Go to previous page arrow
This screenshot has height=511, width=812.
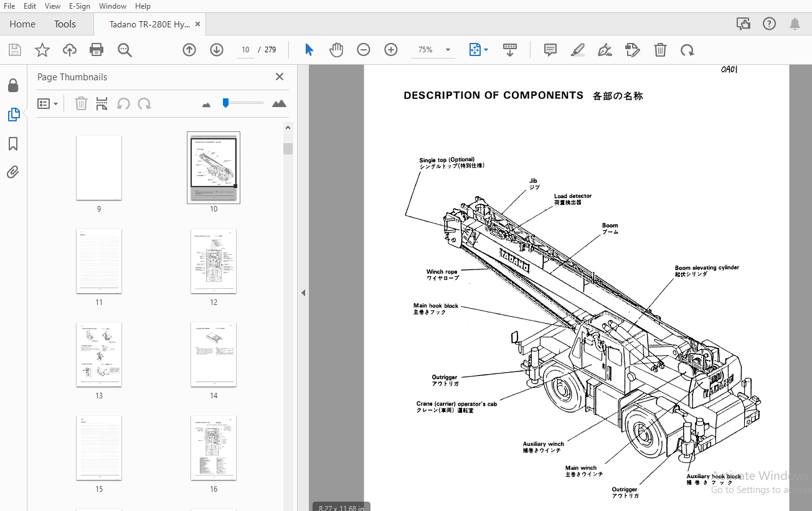click(x=189, y=50)
